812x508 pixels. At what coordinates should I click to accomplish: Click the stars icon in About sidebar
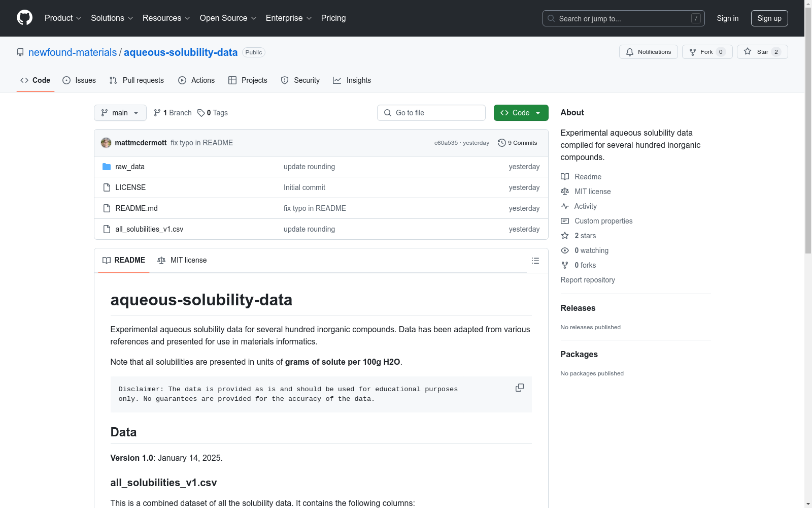565,236
